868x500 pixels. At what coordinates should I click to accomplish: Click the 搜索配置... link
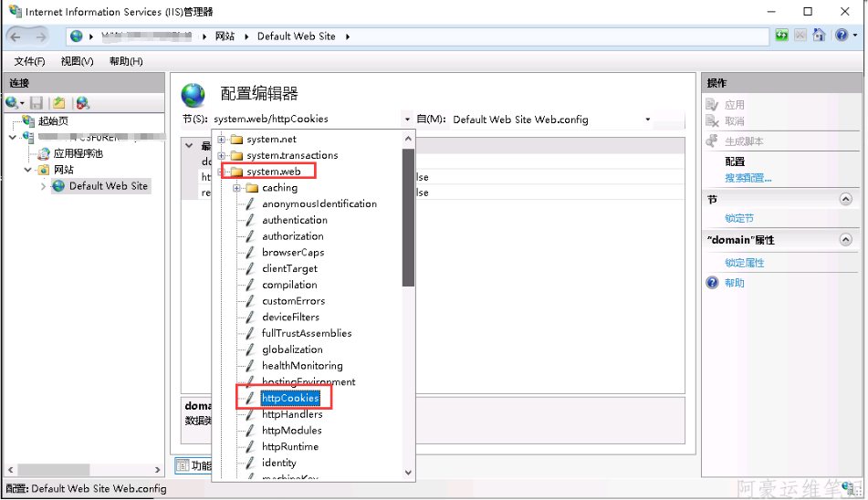(x=748, y=178)
